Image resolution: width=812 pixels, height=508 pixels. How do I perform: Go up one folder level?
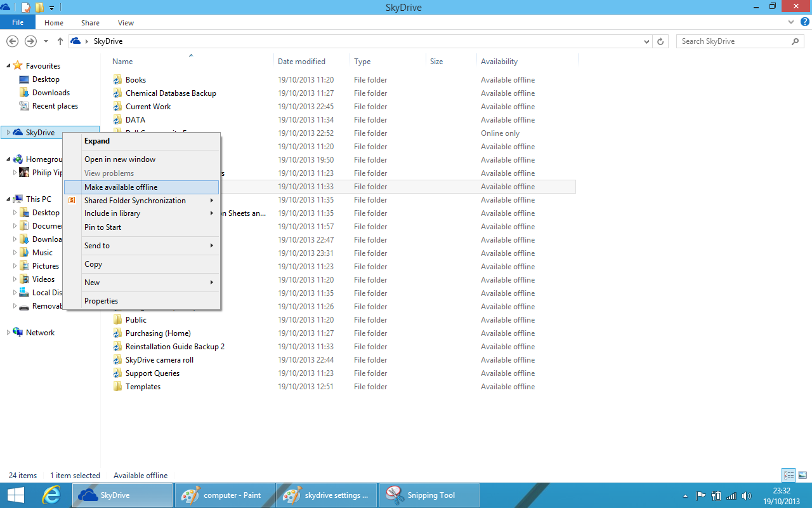click(x=60, y=41)
